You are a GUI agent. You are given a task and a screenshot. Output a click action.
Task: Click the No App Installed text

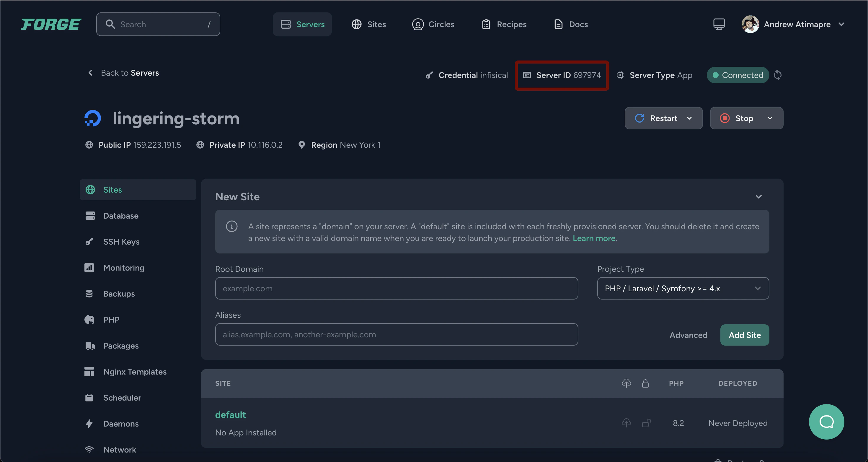coord(246,433)
